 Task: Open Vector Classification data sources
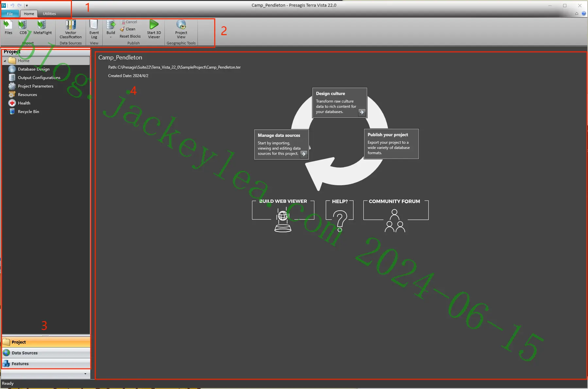click(71, 29)
